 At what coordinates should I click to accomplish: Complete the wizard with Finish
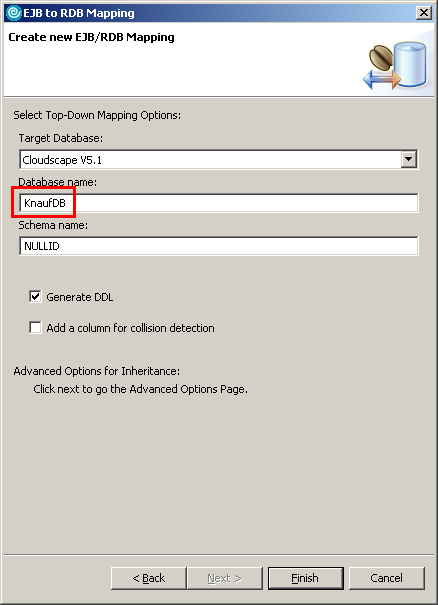pyautogui.click(x=305, y=578)
